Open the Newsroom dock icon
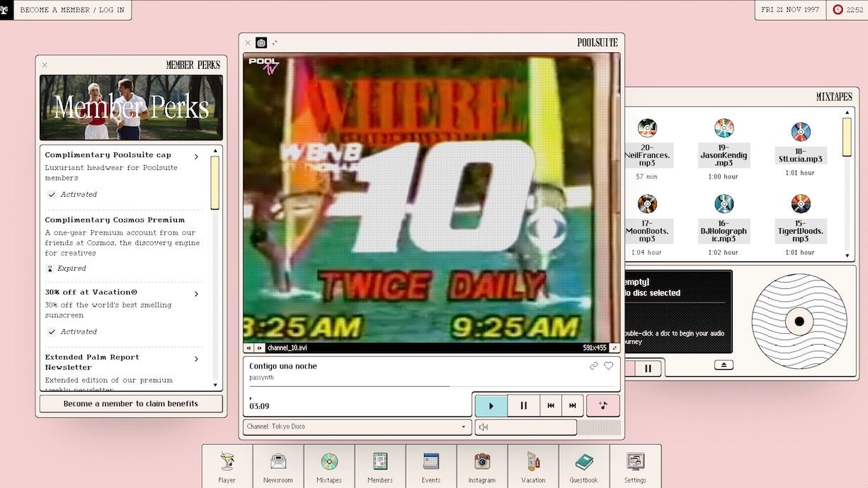868x488 pixels. (278, 466)
